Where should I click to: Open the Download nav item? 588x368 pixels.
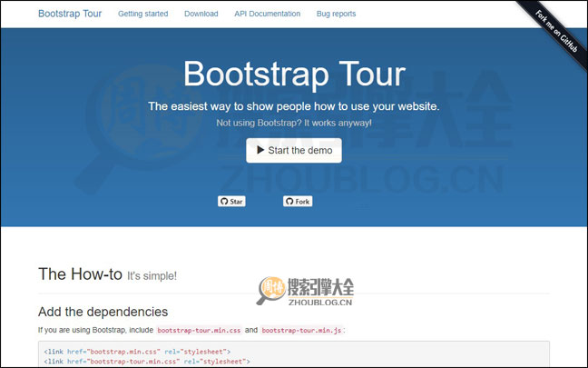(201, 14)
